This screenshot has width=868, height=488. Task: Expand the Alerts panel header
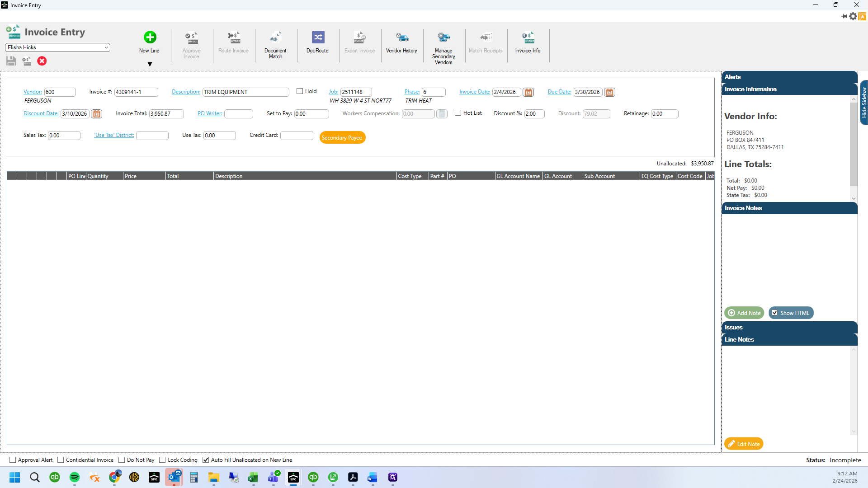click(x=789, y=77)
